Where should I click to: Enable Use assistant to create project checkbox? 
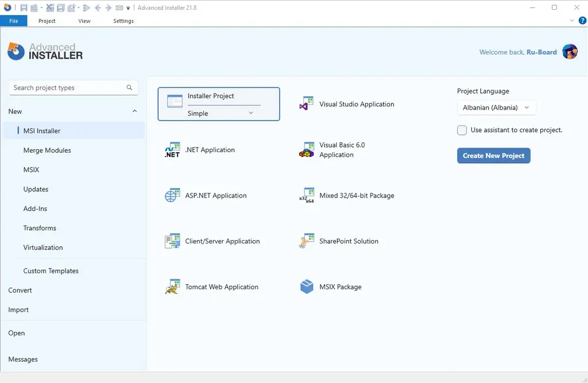pos(462,130)
